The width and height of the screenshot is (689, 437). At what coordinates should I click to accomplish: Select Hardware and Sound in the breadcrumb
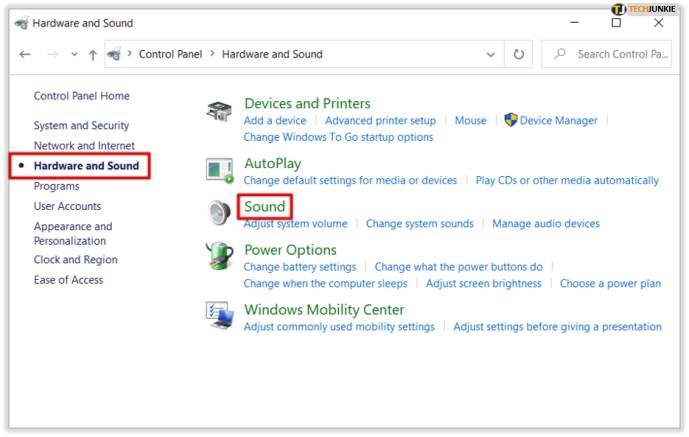pyautogui.click(x=272, y=54)
